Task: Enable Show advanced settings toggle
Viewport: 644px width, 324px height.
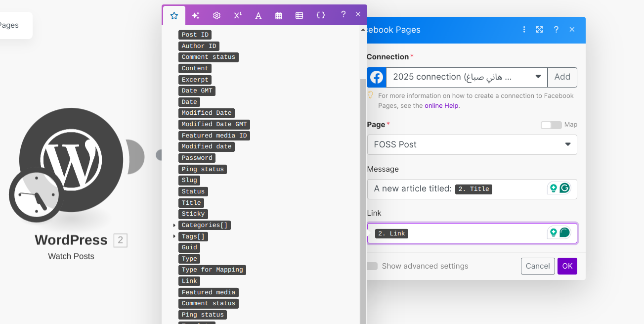Action: tap(373, 266)
